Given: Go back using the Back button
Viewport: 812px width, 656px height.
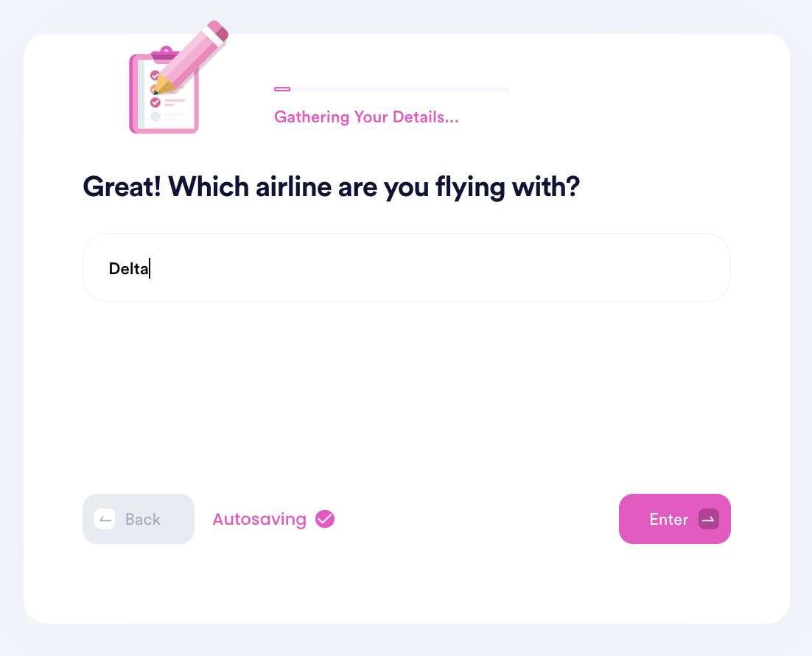Looking at the screenshot, I should click(139, 519).
